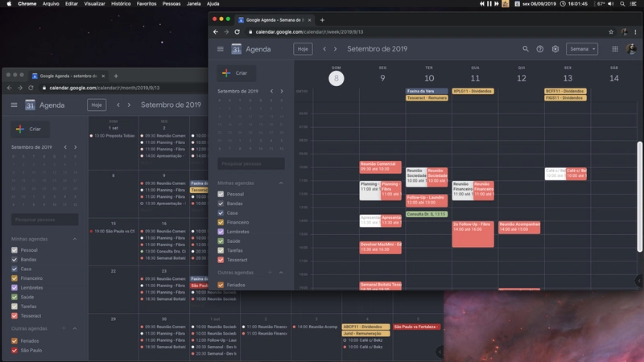
Task: Bookmark page with star icon
Action: (611, 31)
